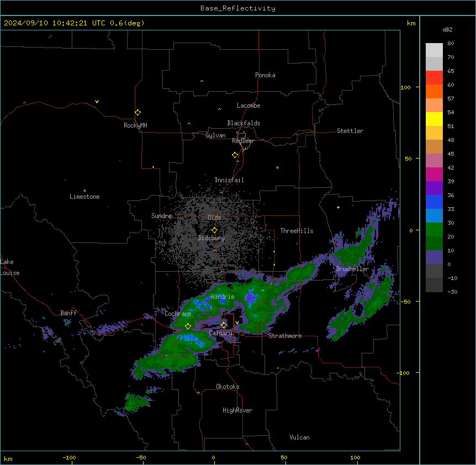This screenshot has width=476, height=465.
Task: Select the Innisfail city label
Action: pyautogui.click(x=229, y=180)
